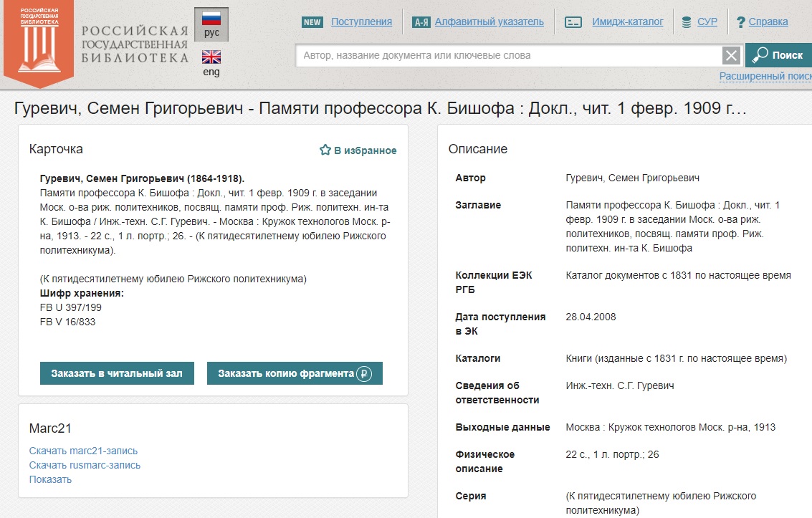This screenshot has height=518, width=812.
Task: Click the СУР database icon
Action: [687, 22]
